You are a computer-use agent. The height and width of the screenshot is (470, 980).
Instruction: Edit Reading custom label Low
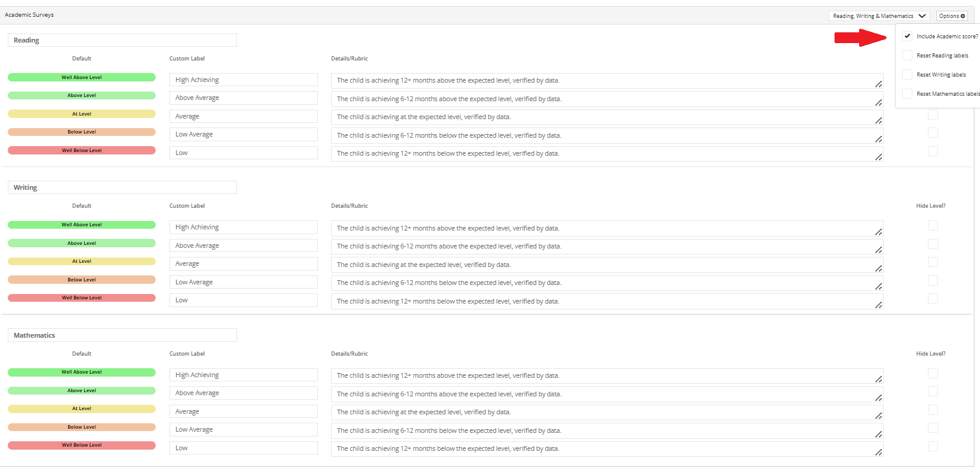point(243,153)
